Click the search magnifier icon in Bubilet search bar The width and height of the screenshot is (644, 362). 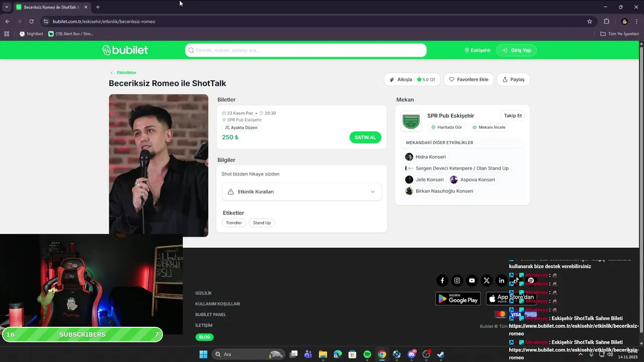tap(191, 50)
